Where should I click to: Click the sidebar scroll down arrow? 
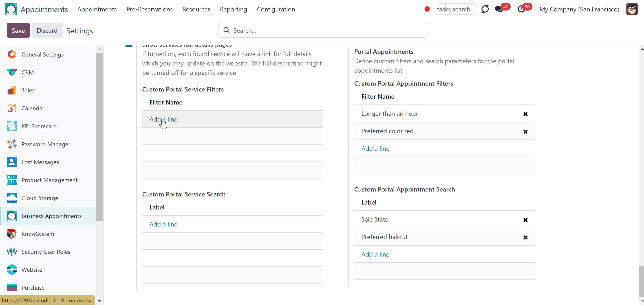pos(99,301)
